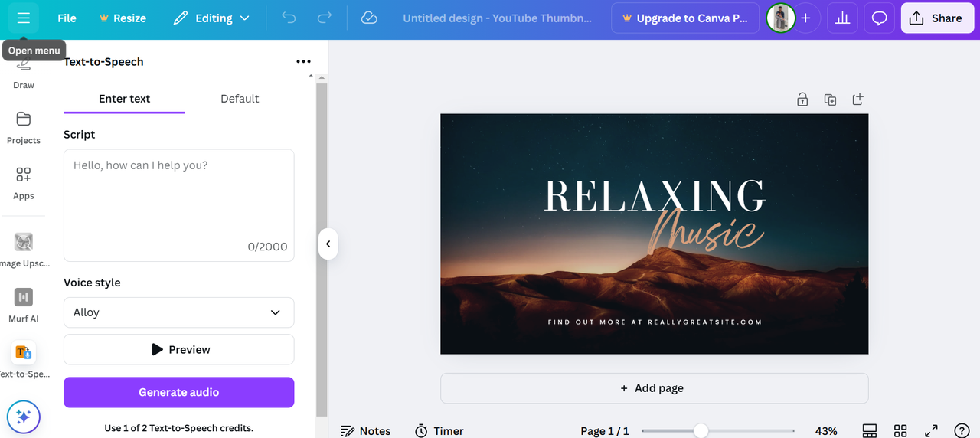Click the Add page button
Viewport: 980px width, 438px height.
(654, 388)
